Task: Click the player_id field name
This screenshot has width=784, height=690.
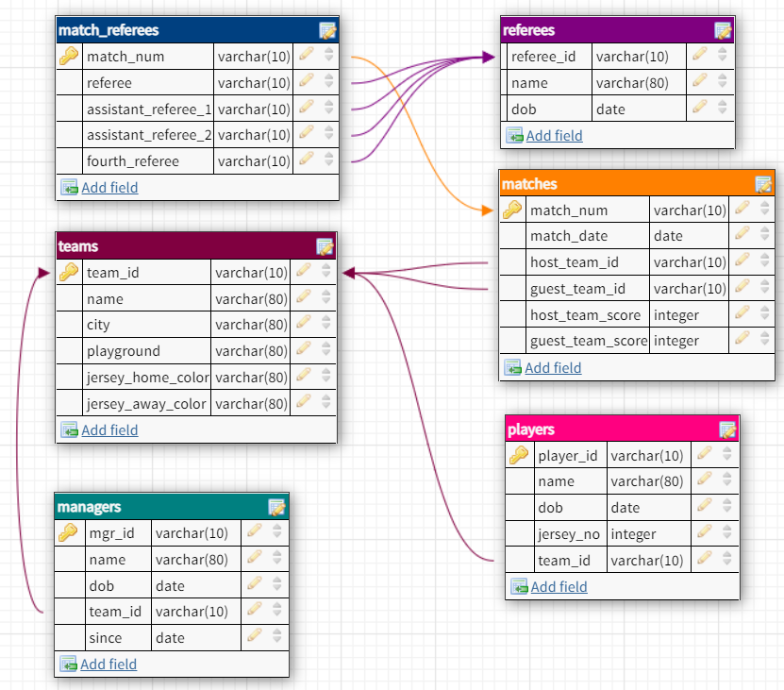Action: tap(568, 456)
